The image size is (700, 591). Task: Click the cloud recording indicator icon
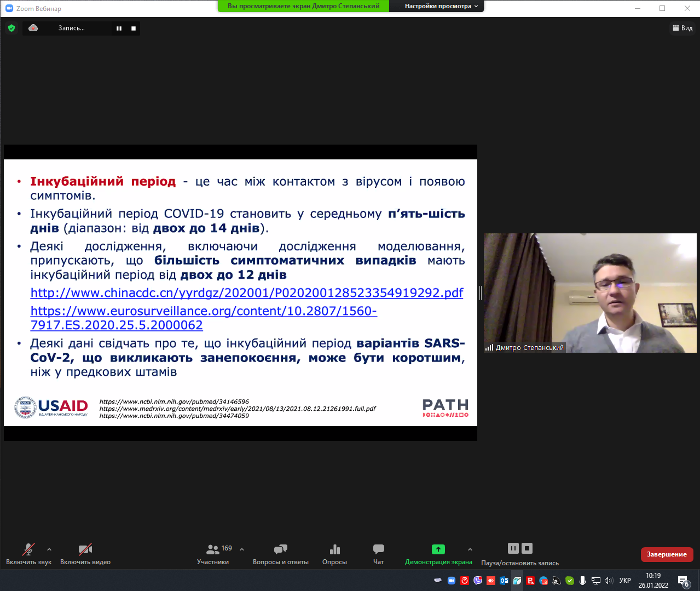33,28
